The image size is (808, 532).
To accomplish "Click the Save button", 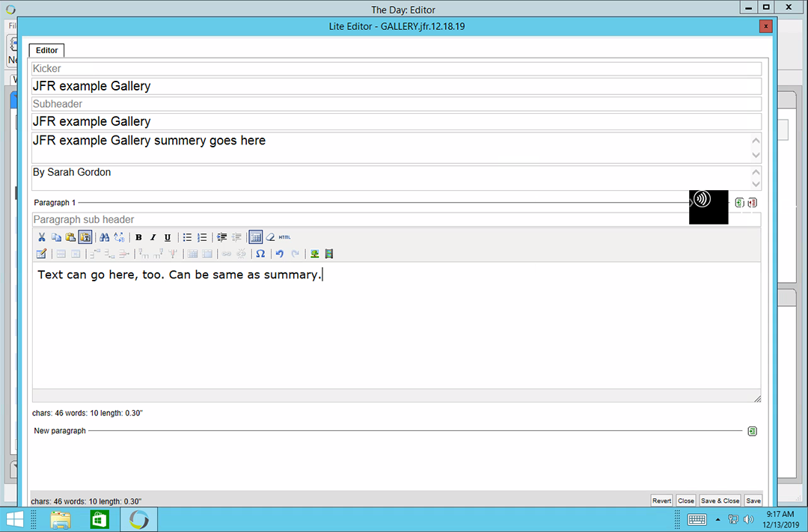I will (753, 501).
